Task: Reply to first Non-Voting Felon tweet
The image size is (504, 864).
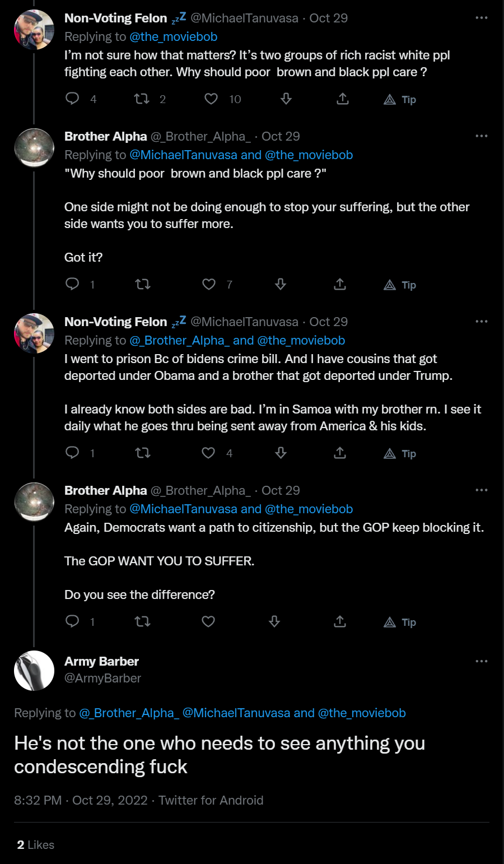Action: click(73, 99)
